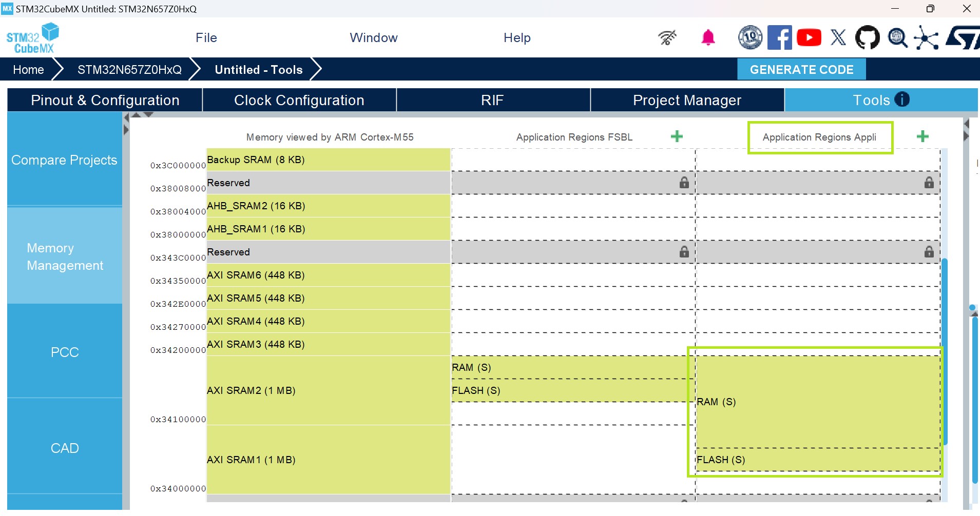Click the ST community network icon

(926, 38)
